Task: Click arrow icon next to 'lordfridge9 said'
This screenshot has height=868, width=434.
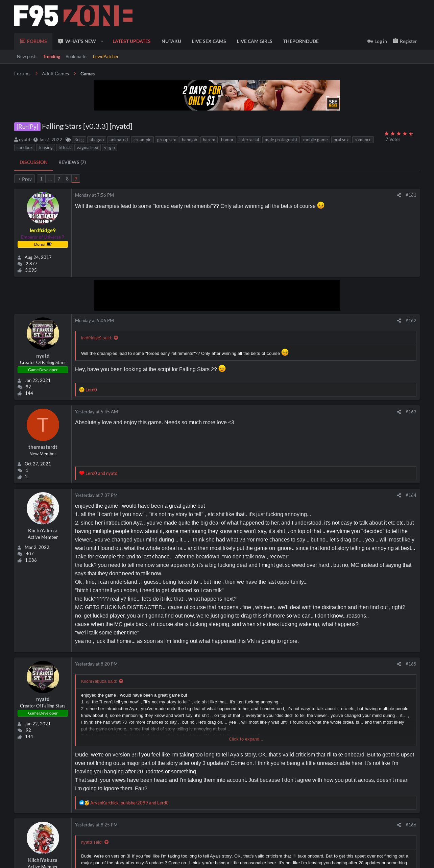Action: (x=116, y=338)
